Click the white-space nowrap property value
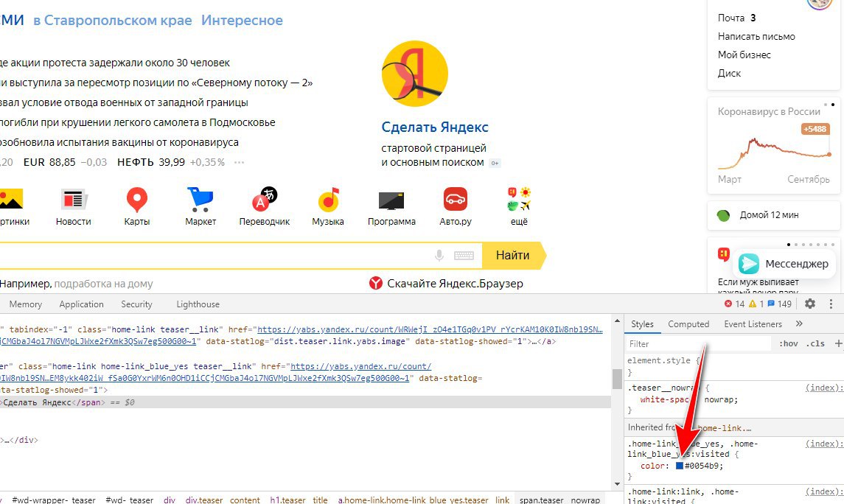Screen dimensions: 844x504 pyautogui.click(x=720, y=399)
